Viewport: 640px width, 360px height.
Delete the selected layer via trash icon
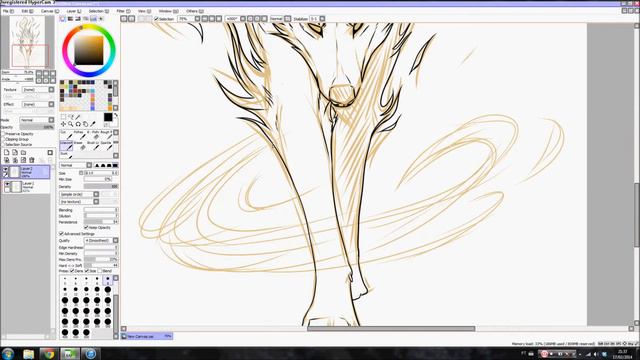pos(31,160)
